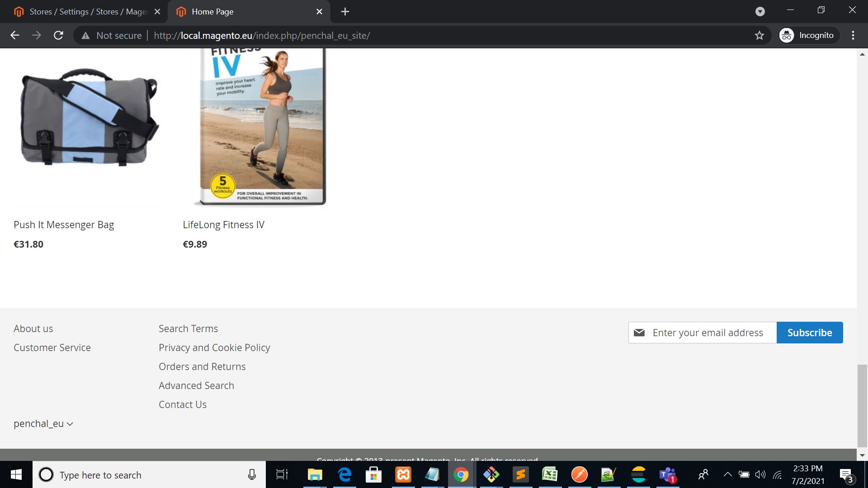The image size is (868, 488).
Task: Open Greenshot from the taskbar
Action: point(608,474)
